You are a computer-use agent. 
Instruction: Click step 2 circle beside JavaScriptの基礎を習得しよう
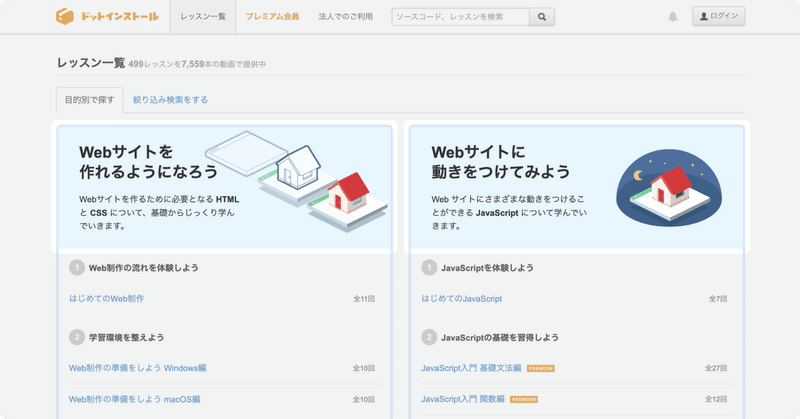point(429,337)
